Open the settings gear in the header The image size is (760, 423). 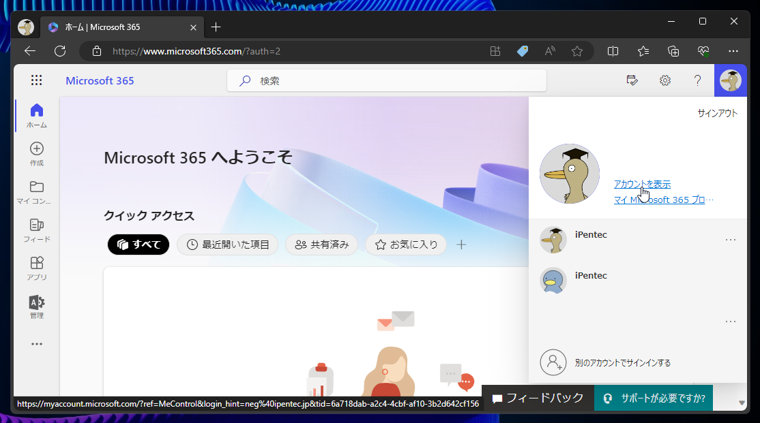click(x=665, y=80)
